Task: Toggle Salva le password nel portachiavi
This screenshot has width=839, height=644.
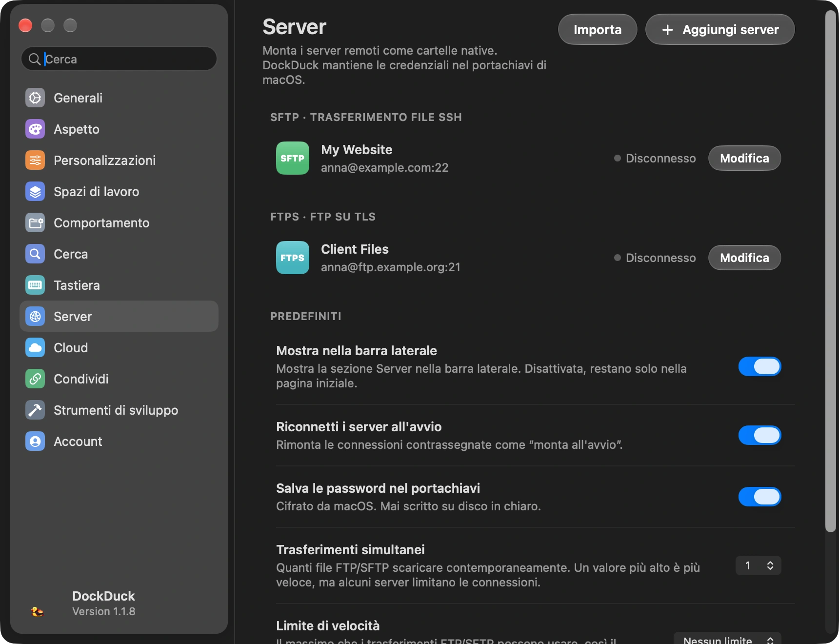Action: pyautogui.click(x=759, y=497)
